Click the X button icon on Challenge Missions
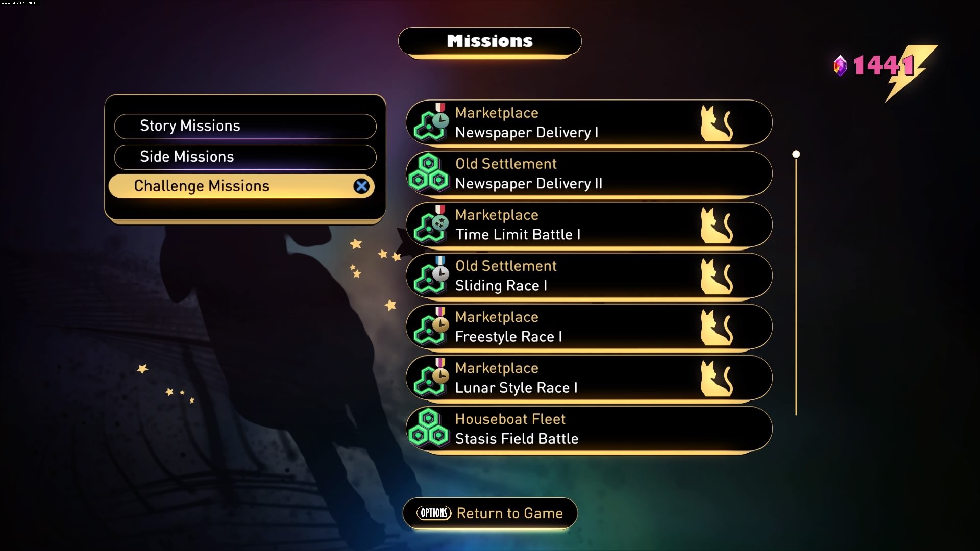This screenshot has height=551, width=980. coord(361,186)
